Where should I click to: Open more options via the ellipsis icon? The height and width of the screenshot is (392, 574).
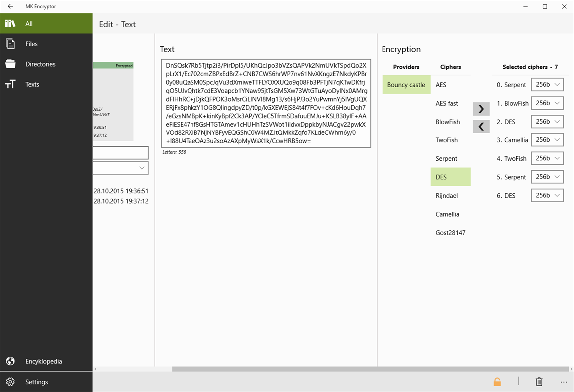(x=564, y=381)
